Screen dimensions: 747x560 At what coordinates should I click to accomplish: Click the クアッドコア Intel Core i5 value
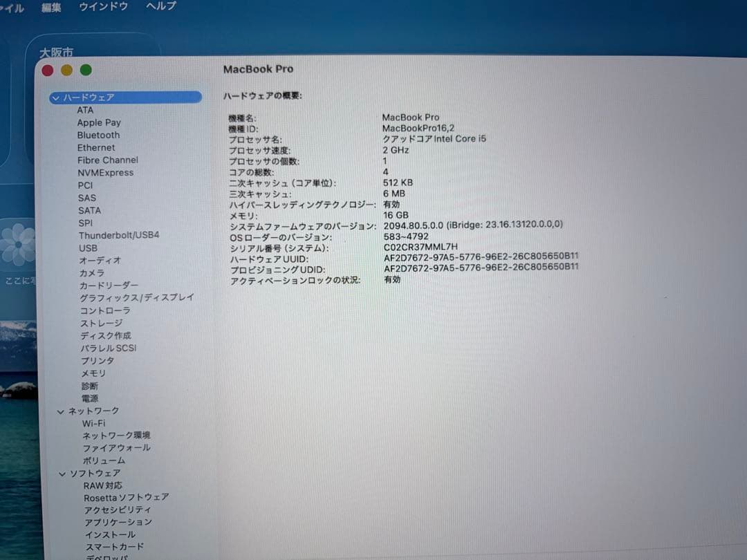coord(434,139)
